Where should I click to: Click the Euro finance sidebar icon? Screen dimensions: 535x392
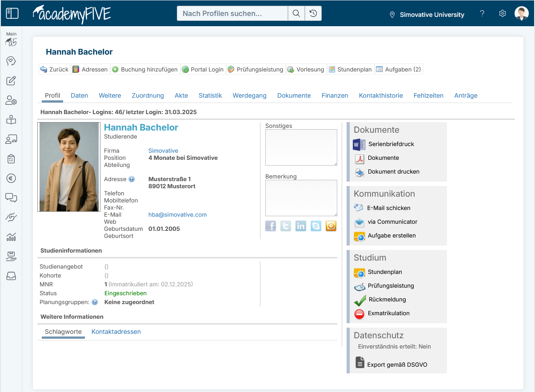(x=11, y=178)
